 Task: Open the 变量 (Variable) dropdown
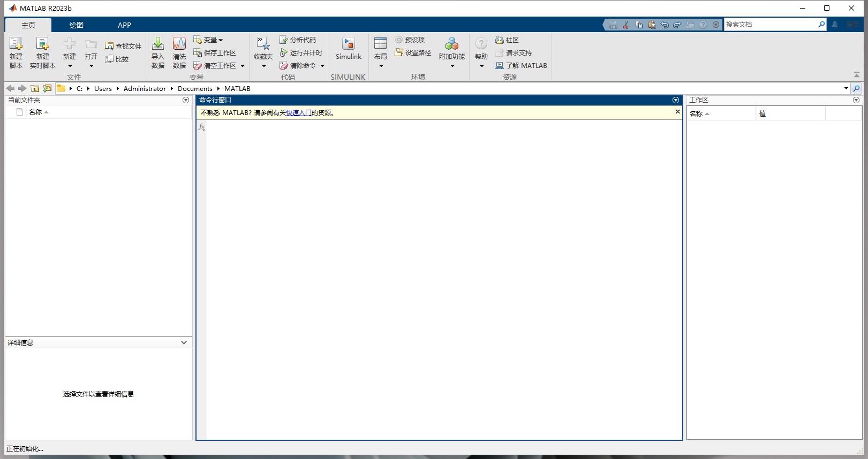click(x=208, y=40)
